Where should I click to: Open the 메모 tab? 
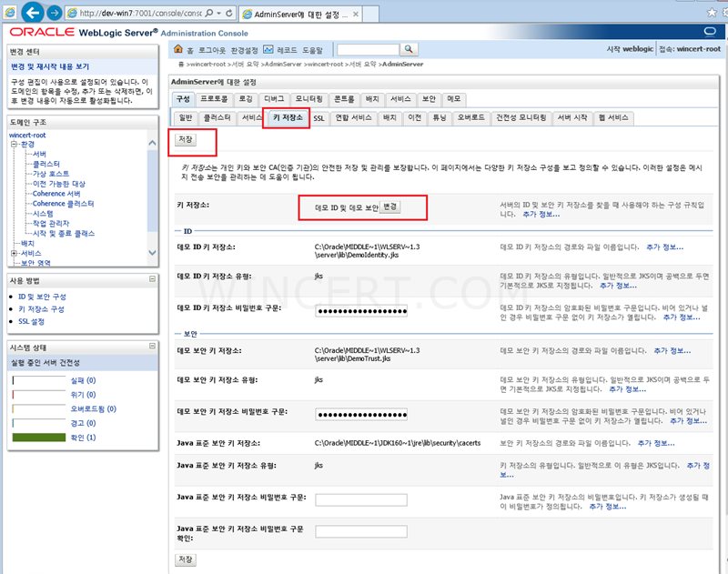[x=453, y=99]
